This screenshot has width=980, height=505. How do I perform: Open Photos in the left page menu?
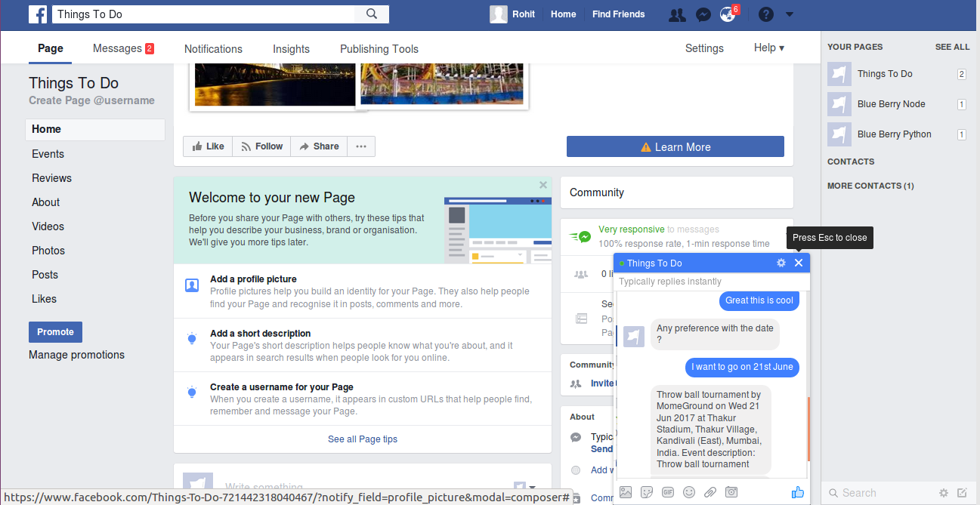pos(48,251)
